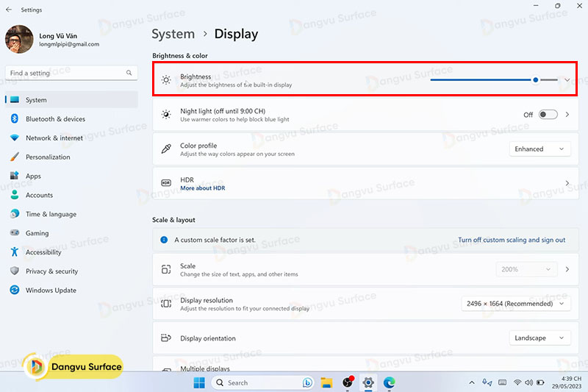Select Network & internet in sidebar

[54, 138]
